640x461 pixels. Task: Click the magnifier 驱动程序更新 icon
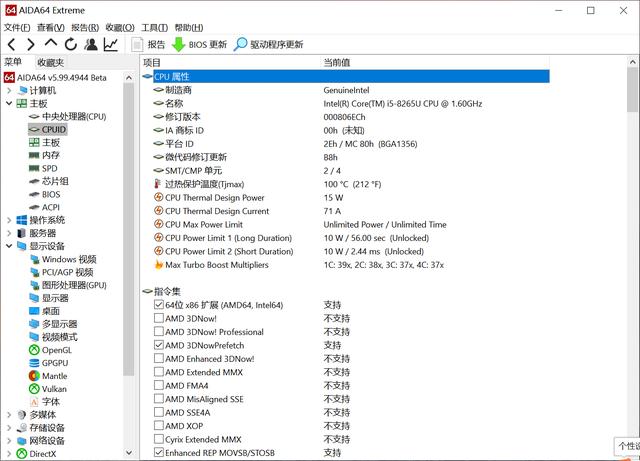(x=240, y=44)
